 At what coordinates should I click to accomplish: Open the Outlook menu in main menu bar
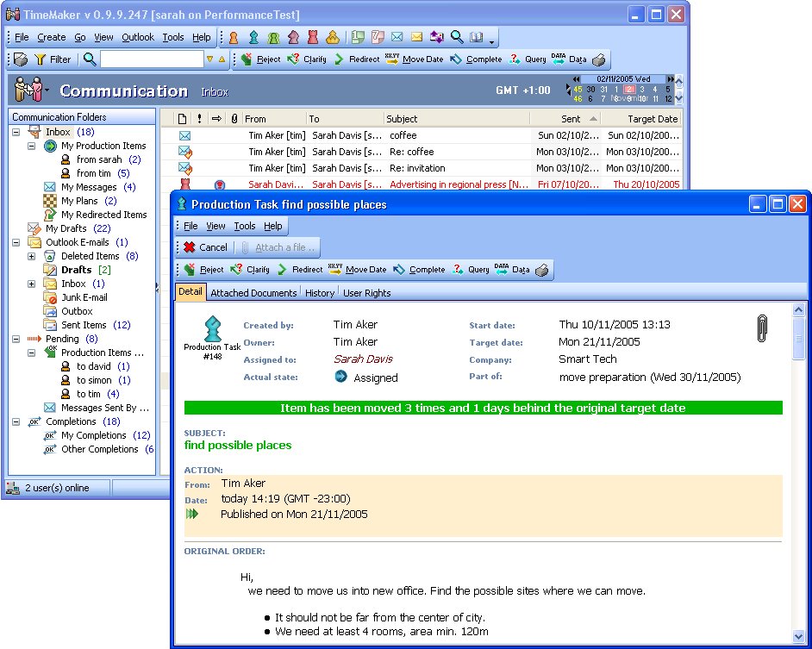coord(138,37)
